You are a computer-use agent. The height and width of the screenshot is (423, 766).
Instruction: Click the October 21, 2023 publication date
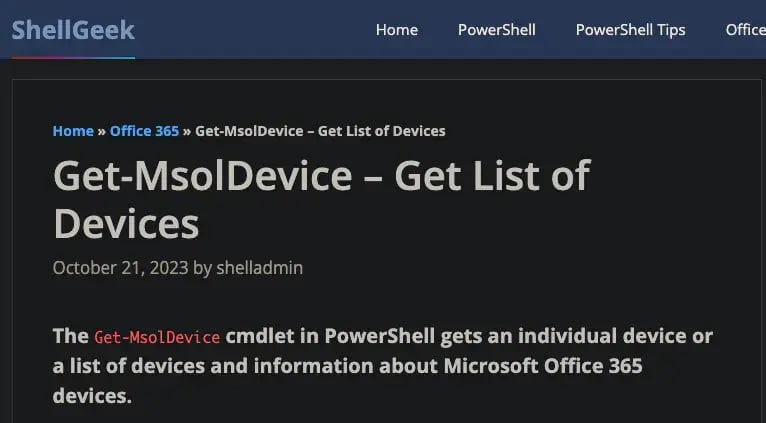(x=120, y=267)
